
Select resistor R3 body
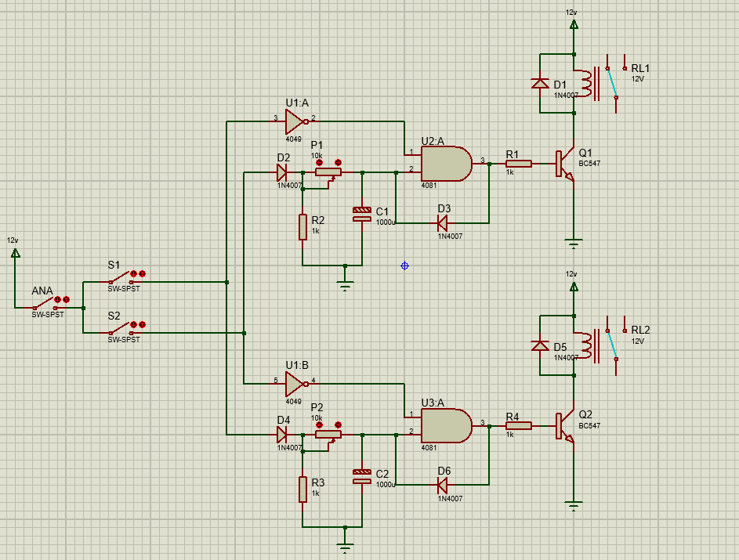point(302,490)
